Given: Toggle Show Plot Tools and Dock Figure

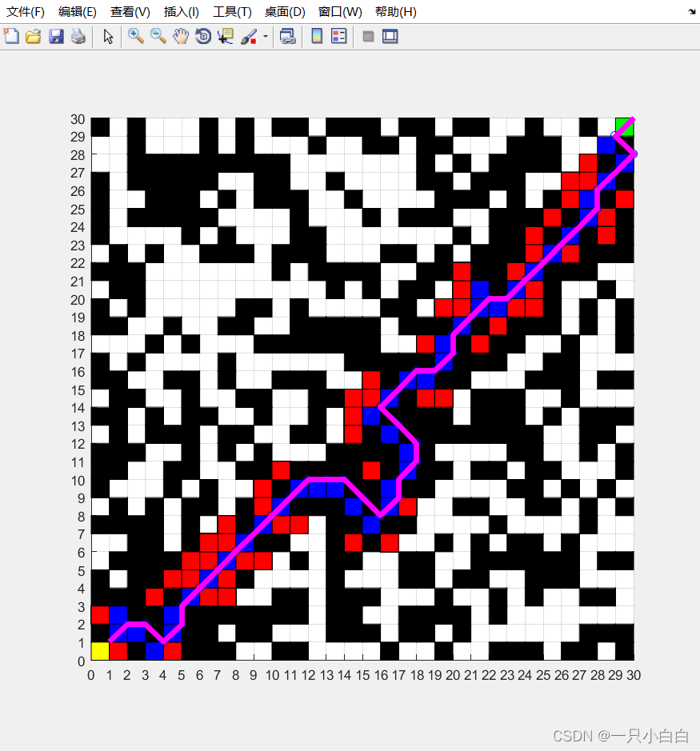Looking at the screenshot, I should (390, 36).
